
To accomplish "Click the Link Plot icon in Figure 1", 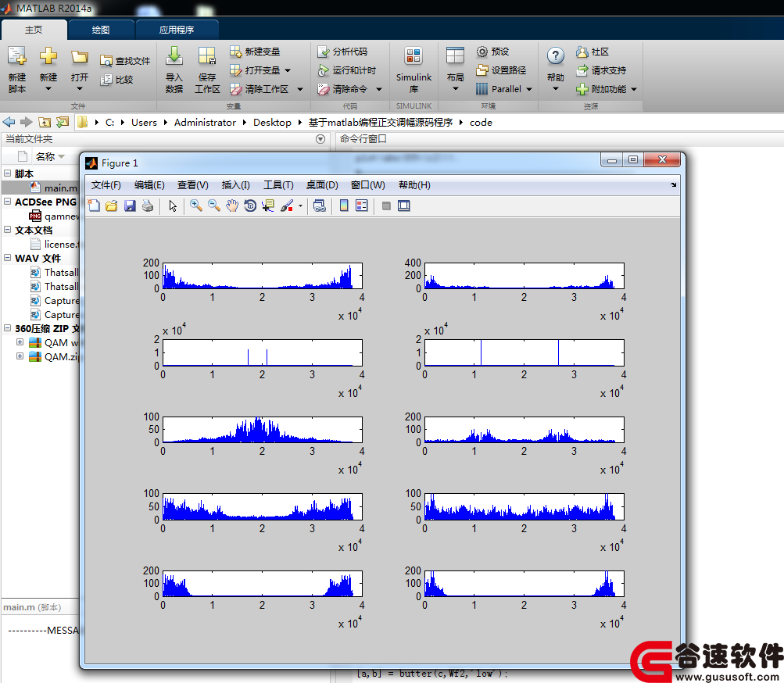I will click(x=320, y=206).
